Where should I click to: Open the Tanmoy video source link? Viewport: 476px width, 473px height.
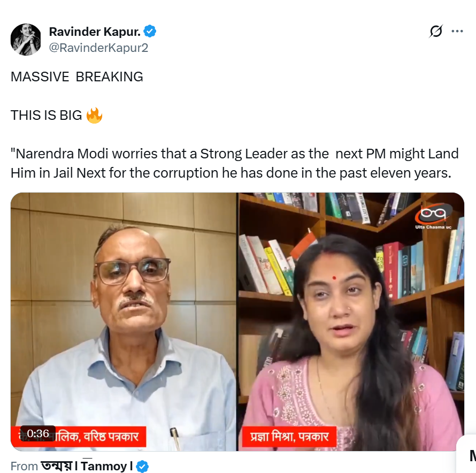tap(87, 466)
